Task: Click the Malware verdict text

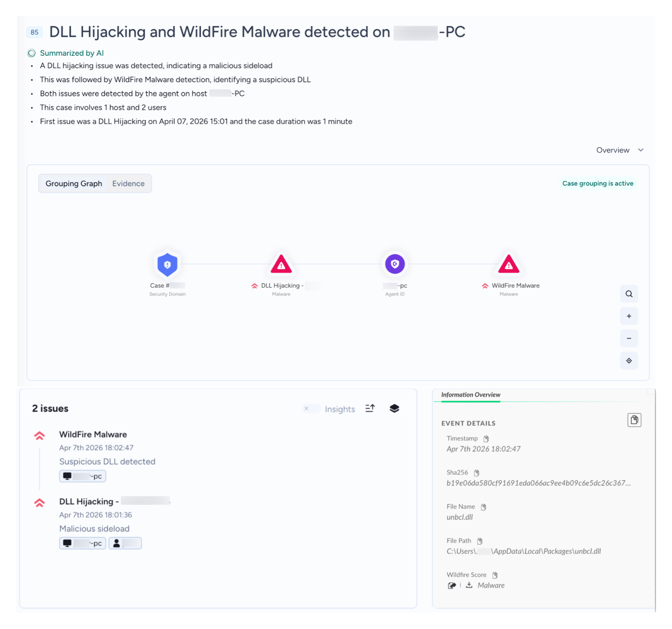Action: (x=491, y=586)
